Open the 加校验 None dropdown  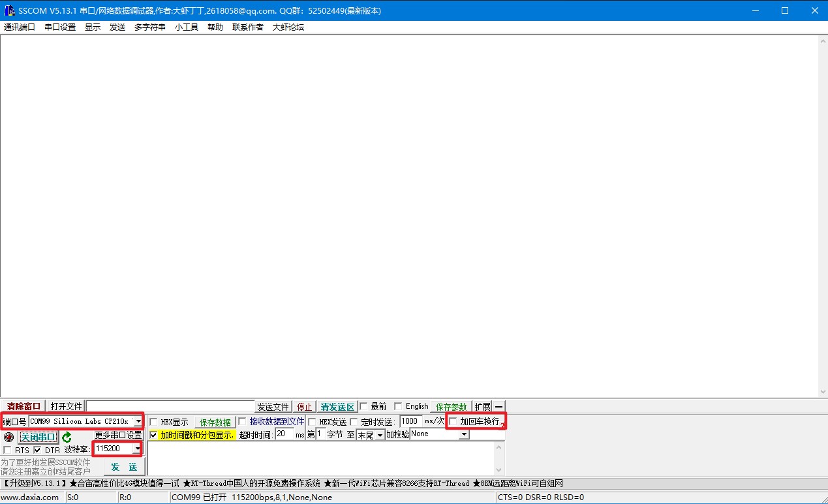coord(463,434)
